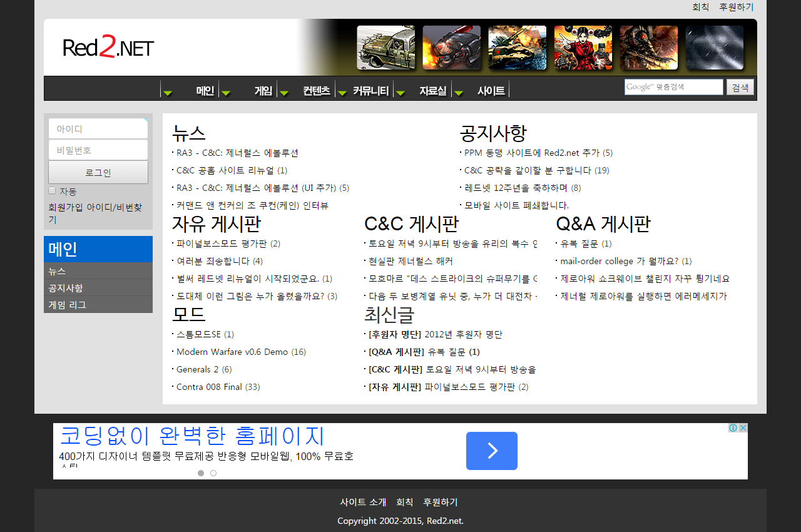Open the 회원가입 sign-up link
Viewport: 801px width, 532px height.
coord(66,207)
